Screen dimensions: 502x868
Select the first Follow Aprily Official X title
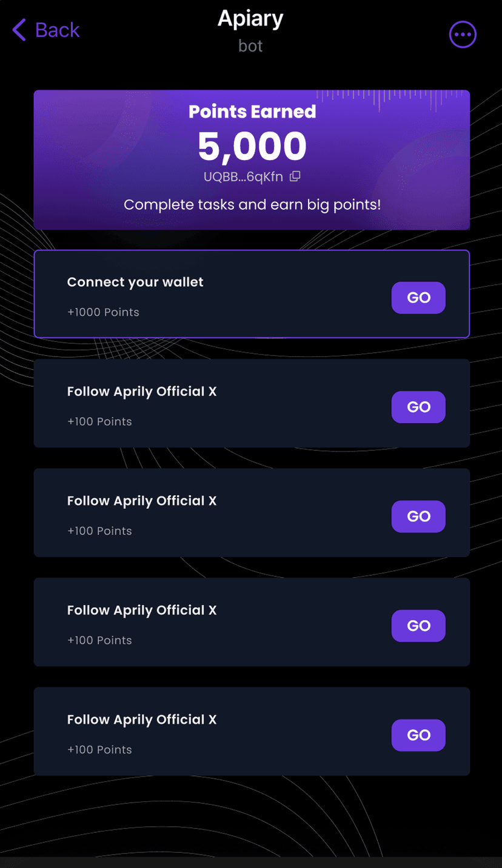click(142, 392)
